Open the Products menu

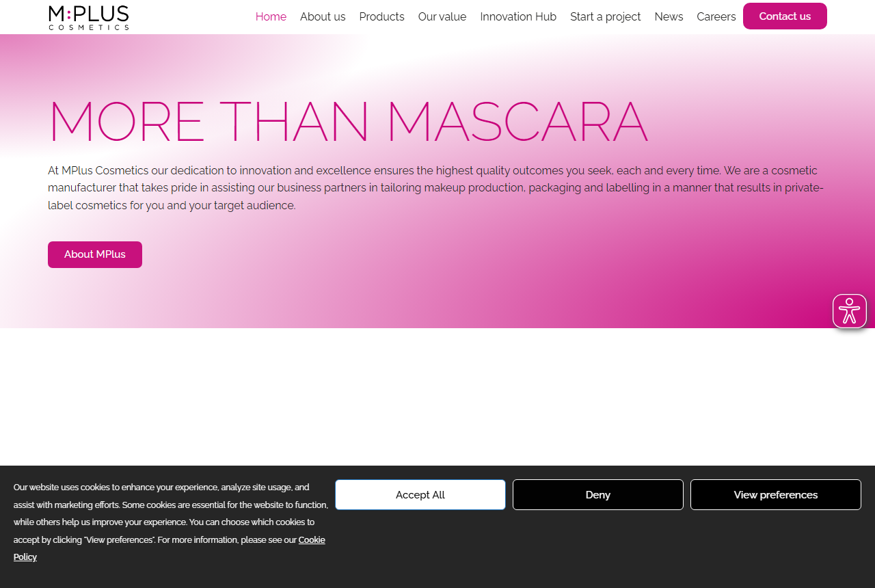[381, 16]
